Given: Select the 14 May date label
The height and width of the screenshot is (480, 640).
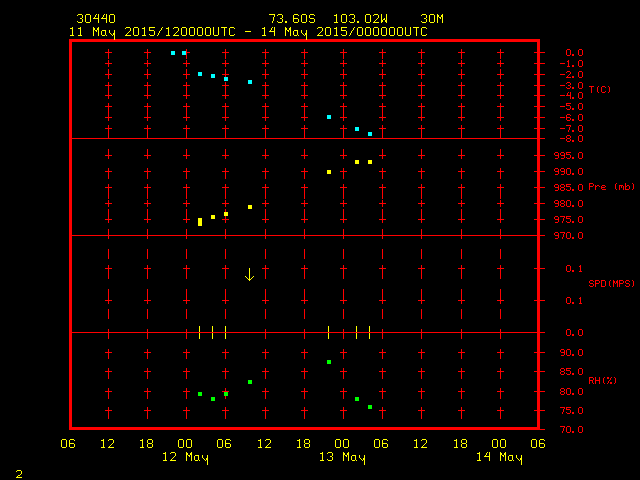Looking at the screenshot, I should pyautogui.click(x=498, y=458).
